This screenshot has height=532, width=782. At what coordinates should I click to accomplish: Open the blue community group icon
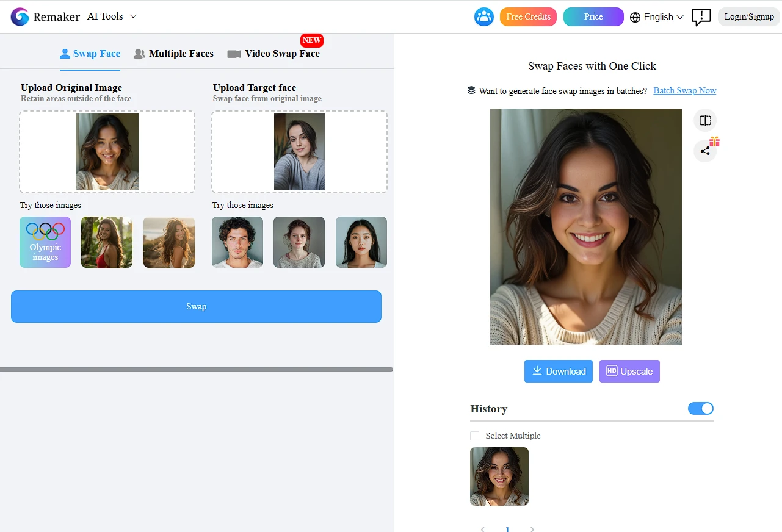484,16
